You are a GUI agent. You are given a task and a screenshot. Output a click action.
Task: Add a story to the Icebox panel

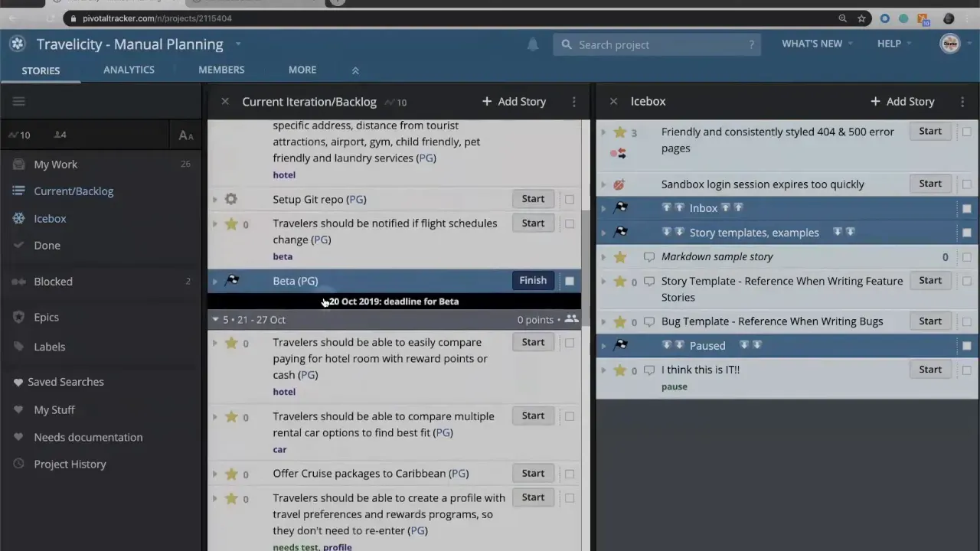pyautogui.click(x=902, y=101)
